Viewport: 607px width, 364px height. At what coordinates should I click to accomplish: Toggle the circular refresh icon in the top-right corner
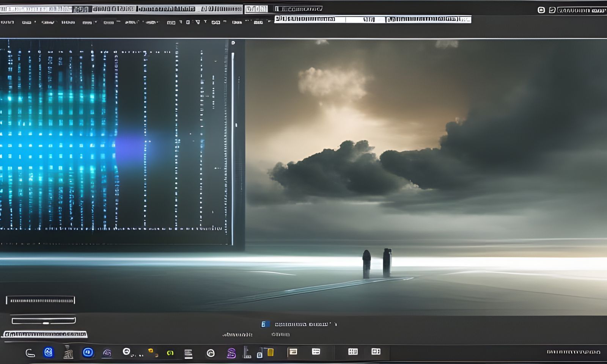point(541,10)
